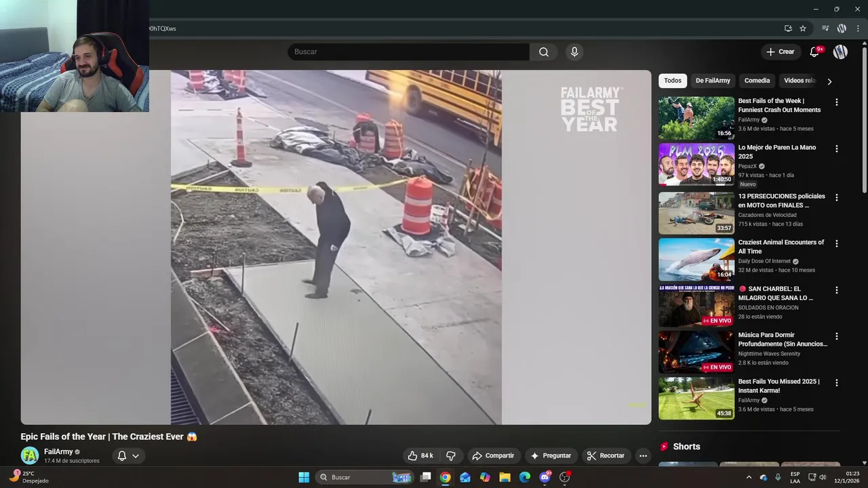The height and width of the screenshot is (488, 868).
Task: Open Craziest Animal Encounters whale thumbnail
Action: 696,260
